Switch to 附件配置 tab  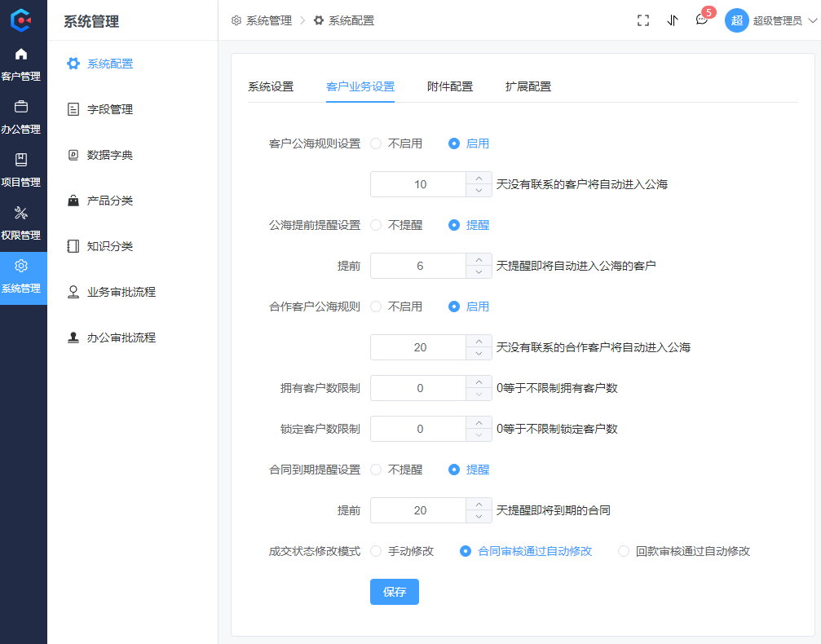click(450, 87)
